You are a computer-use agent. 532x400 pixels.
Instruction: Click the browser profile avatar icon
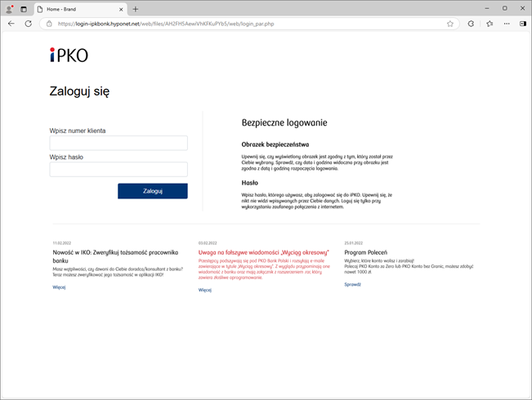[9, 9]
